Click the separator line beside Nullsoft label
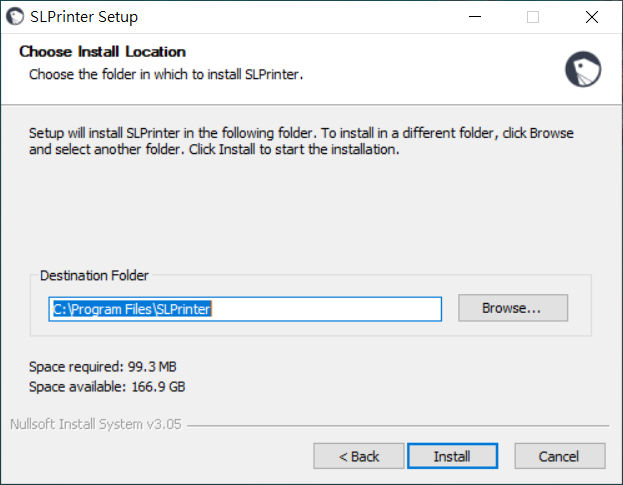623x485 pixels. (398, 426)
